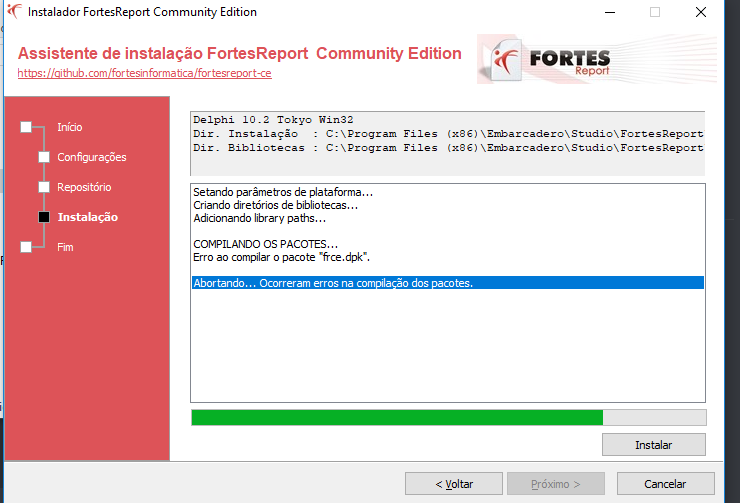Click the 'Delphi 10.2 Tokyo Win32' line
The width and height of the screenshot is (740, 503).
tap(273, 119)
